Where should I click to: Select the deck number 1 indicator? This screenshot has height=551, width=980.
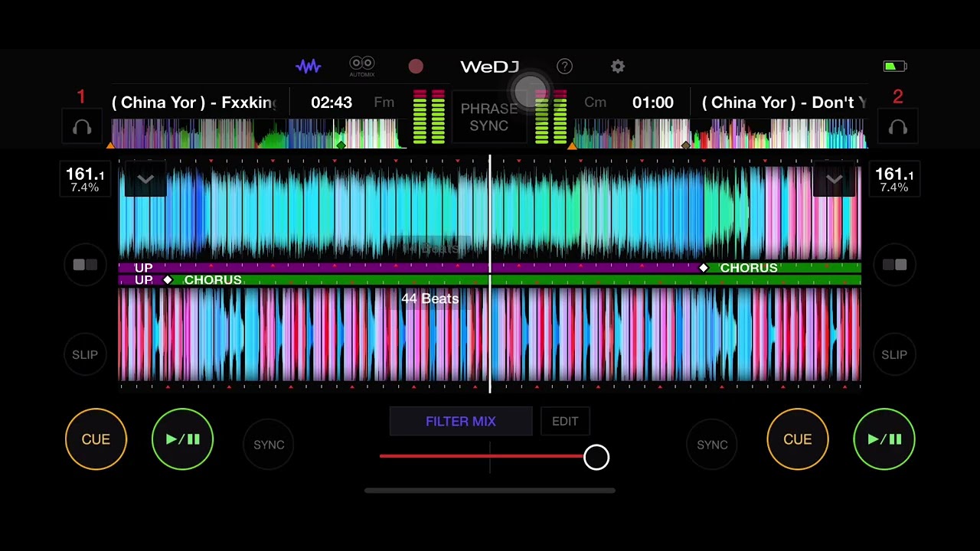[81, 96]
